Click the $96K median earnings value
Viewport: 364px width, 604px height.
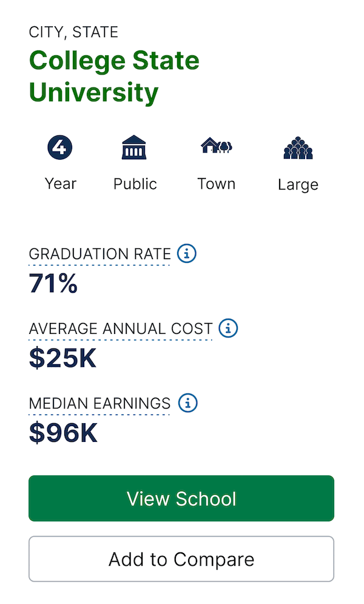[63, 433]
